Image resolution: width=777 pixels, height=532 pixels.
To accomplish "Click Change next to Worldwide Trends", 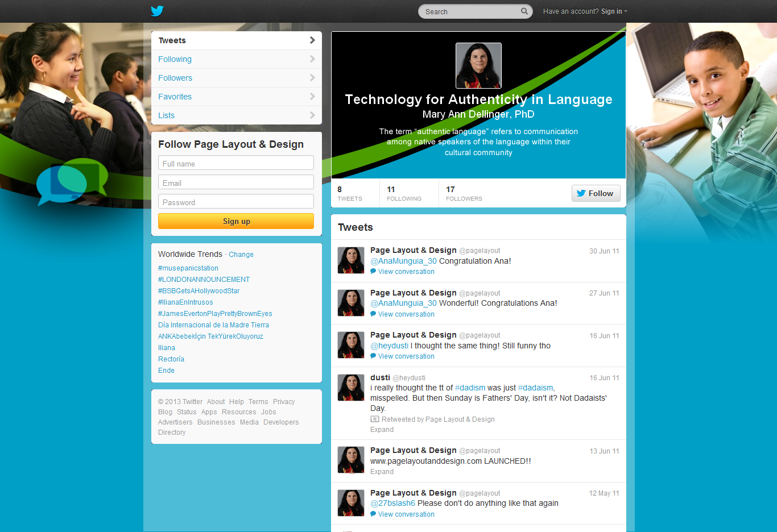I will [241, 255].
